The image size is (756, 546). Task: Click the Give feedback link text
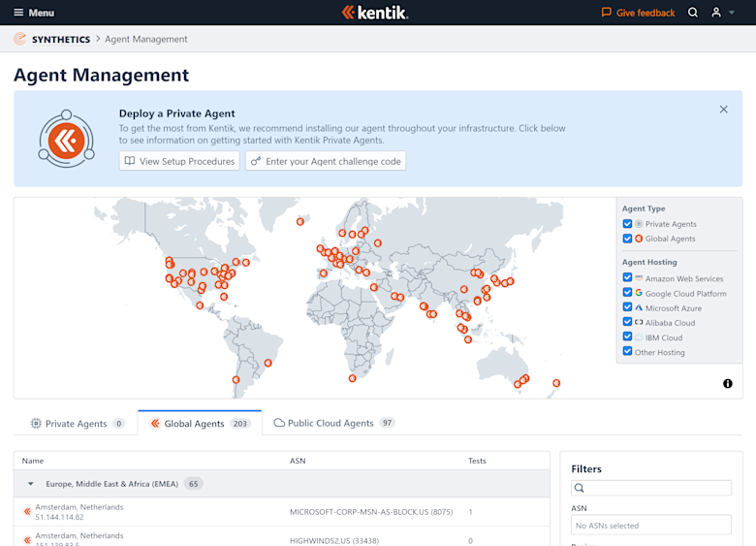tap(646, 13)
